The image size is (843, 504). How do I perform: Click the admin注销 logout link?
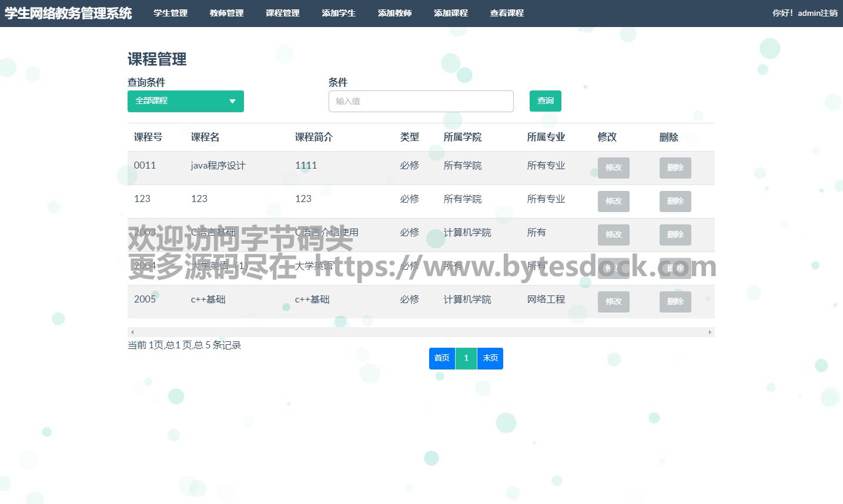coord(817,13)
